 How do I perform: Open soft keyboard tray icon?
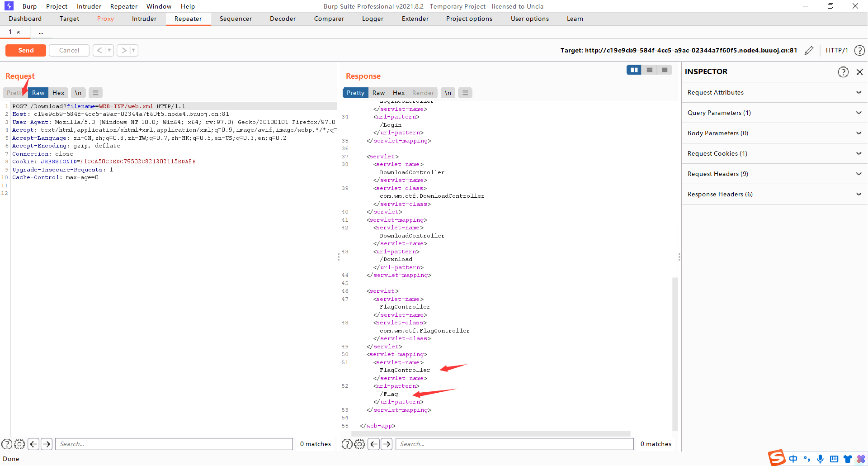[834, 459]
